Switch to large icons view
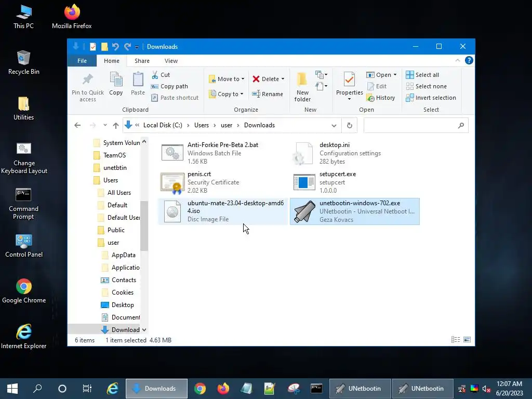The width and height of the screenshot is (532, 399). pos(467,340)
